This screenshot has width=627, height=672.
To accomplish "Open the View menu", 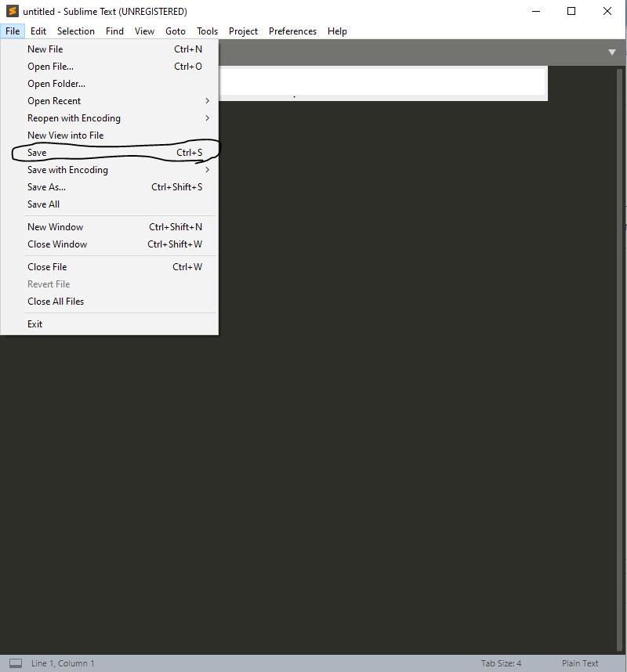I will 144,31.
